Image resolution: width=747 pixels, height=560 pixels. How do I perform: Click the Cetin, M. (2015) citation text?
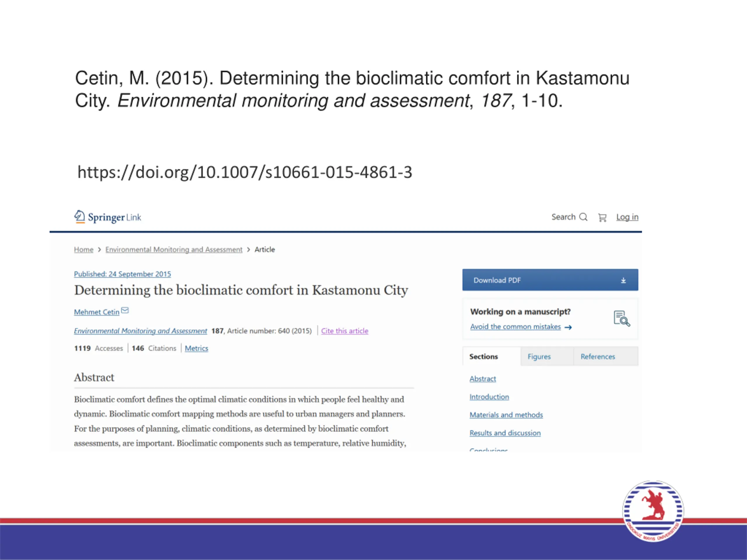click(x=352, y=89)
